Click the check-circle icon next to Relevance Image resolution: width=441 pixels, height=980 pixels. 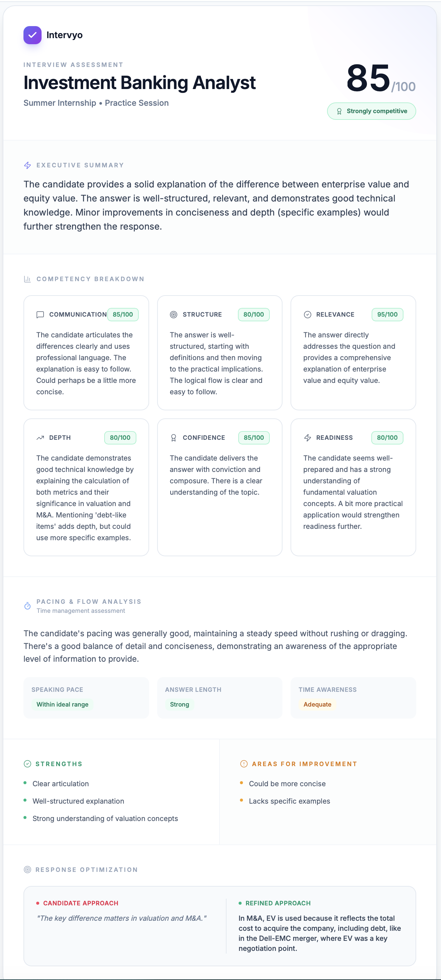[307, 315]
